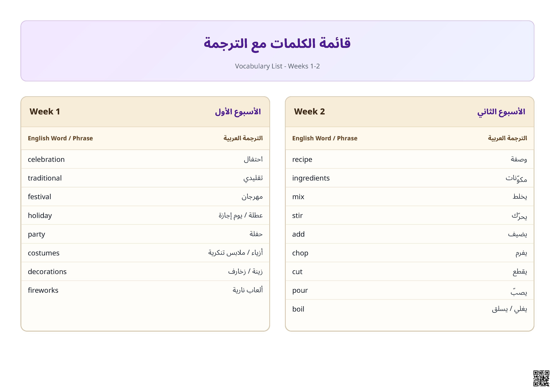Select the word 'cut'
The height and width of the screenshot is (392, 555).
(x=297, y=272)
